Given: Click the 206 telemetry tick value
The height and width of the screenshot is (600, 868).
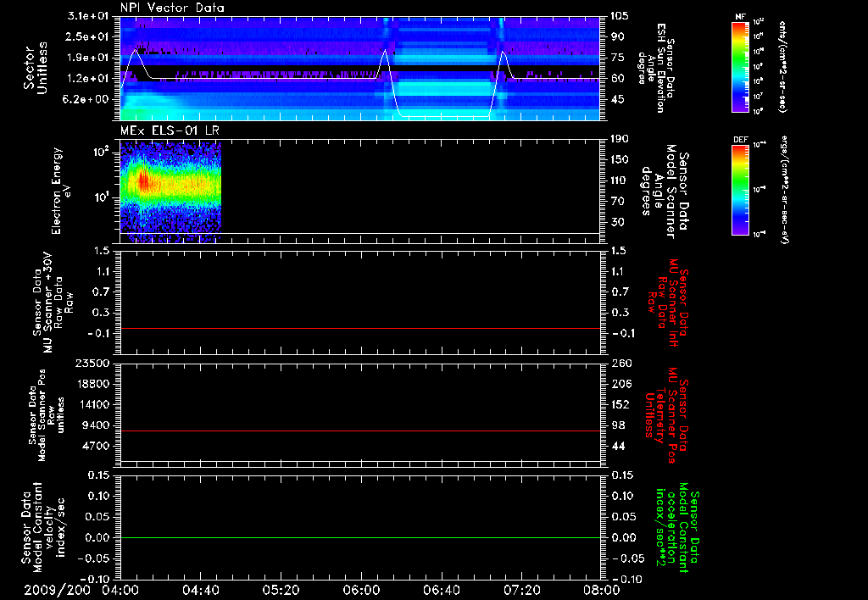Looking at the screenshot, I should (620, 384).
